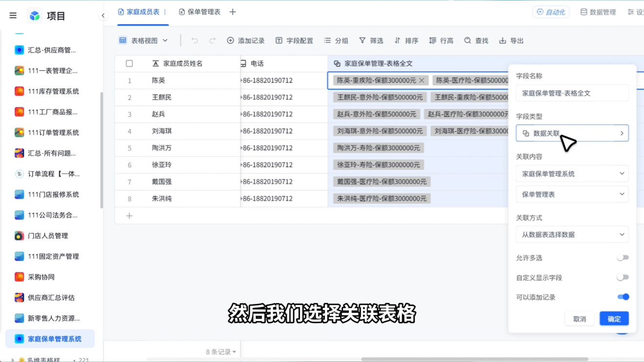
Task: Toggle 允许多选 switch
Action: tap(623, 258)
